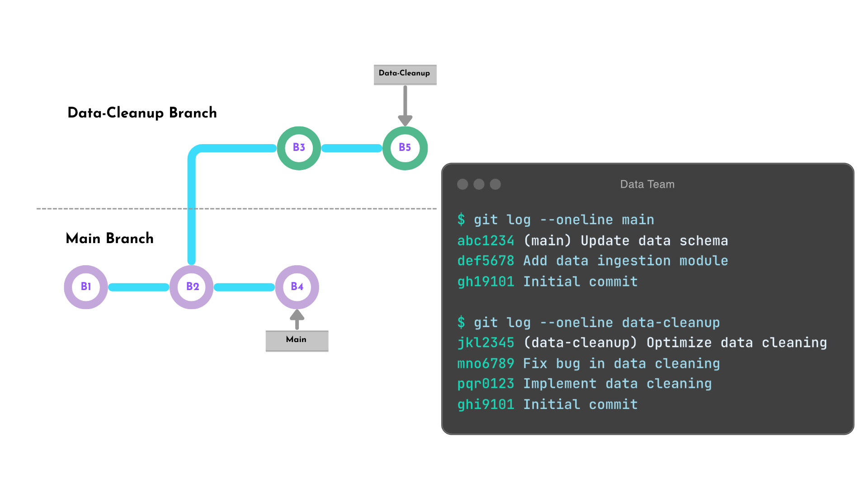Click 'Add data ingestion module' message
This screenshot has height=488, width=868.
point(626,261)
